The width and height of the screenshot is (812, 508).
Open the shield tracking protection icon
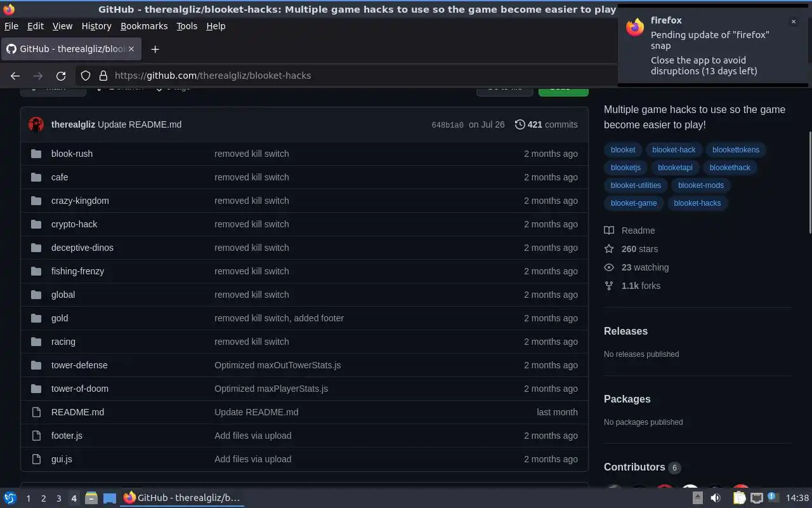[86, 76]
